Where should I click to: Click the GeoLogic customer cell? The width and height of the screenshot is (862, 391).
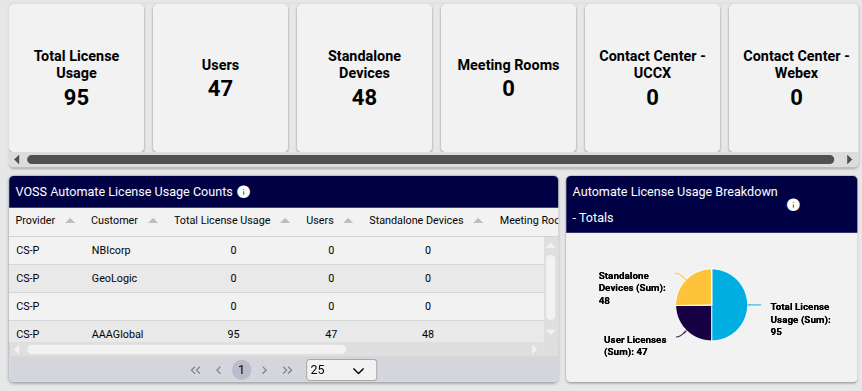[114, 279]
